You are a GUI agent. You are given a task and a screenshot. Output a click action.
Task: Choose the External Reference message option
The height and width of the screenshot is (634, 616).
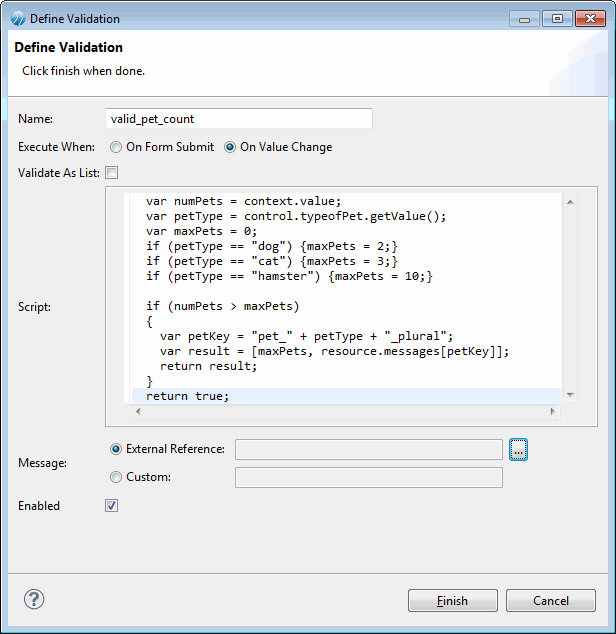click(117, 450)
